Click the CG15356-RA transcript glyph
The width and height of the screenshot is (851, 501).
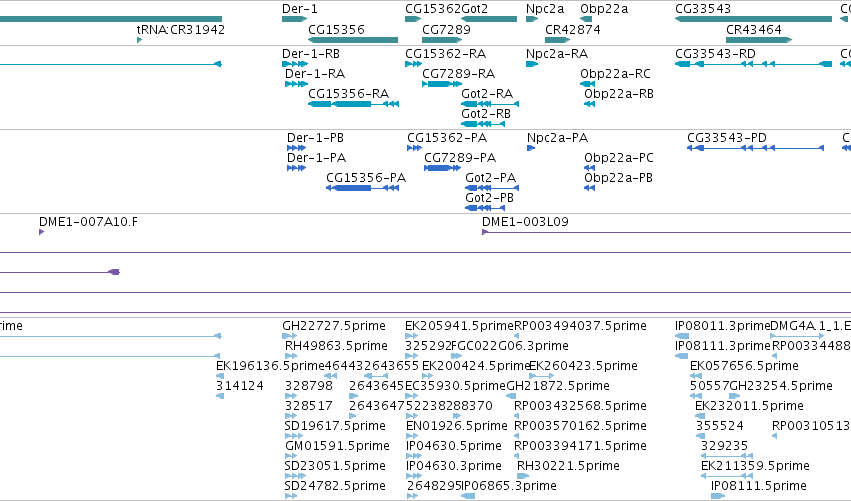tap(353, 104)
